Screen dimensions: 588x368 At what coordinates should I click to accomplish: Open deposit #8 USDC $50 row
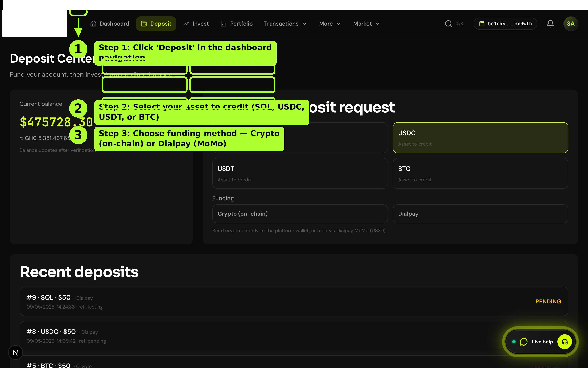(294, 335)
